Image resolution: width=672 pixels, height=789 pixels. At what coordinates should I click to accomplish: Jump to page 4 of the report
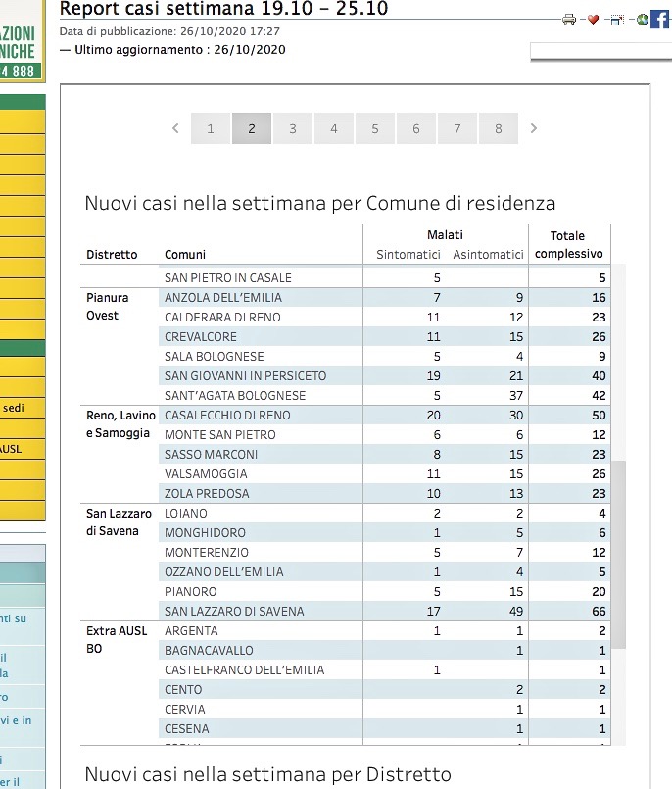point(334,128)
